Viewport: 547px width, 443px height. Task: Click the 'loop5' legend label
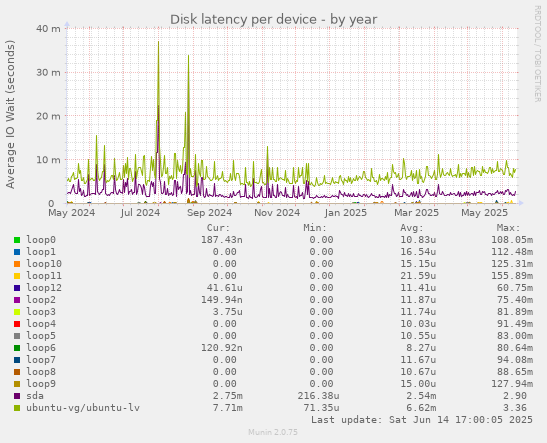(41, 336)
